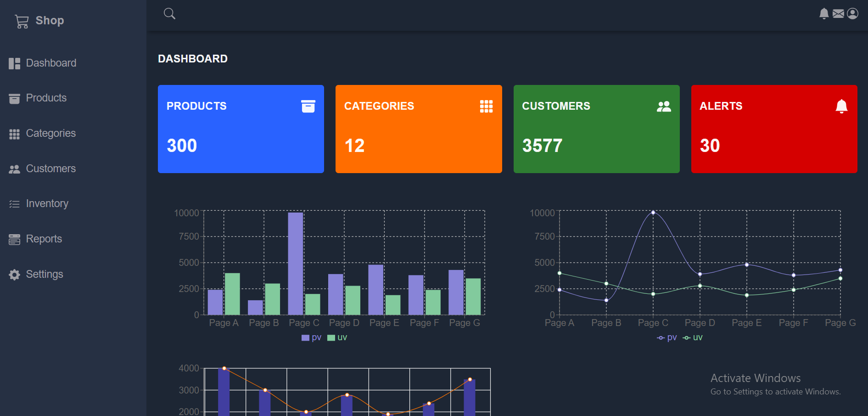Click the Shop brand title

pyautogui.click(x=50, y=21)
